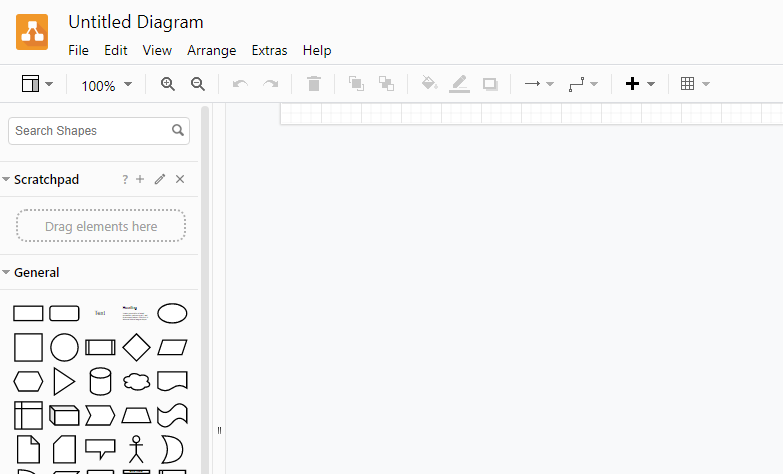Click the Drag elements here drop area
The image size is (783, 474).
(x=101, y=226)
